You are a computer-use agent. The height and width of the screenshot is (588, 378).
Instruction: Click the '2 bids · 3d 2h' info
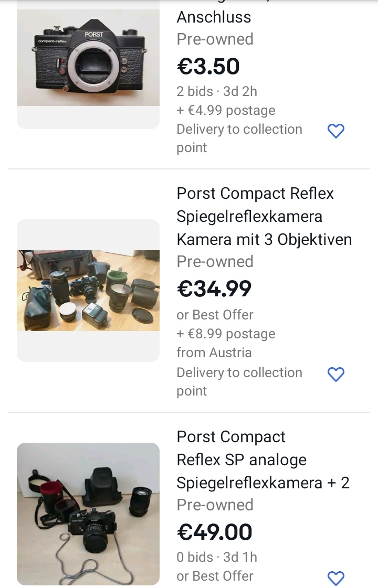coord(217,91)
